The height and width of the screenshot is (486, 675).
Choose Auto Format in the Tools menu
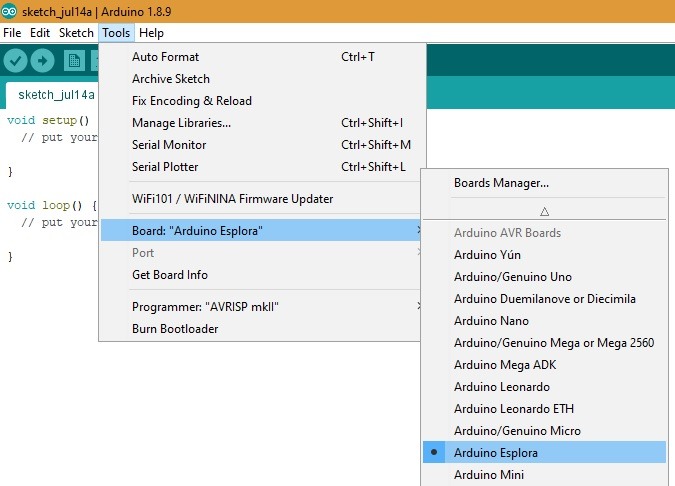point(260,57)
